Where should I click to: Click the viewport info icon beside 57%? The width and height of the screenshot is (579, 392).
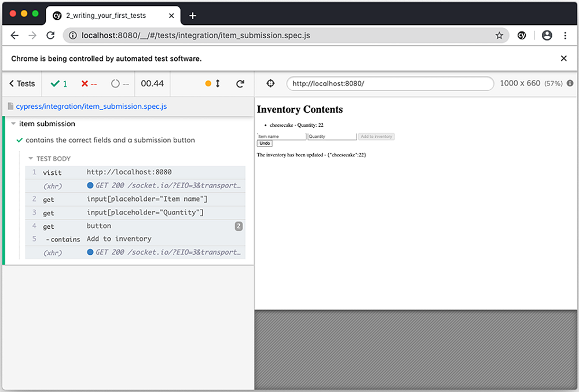click(x=570, y=83)
